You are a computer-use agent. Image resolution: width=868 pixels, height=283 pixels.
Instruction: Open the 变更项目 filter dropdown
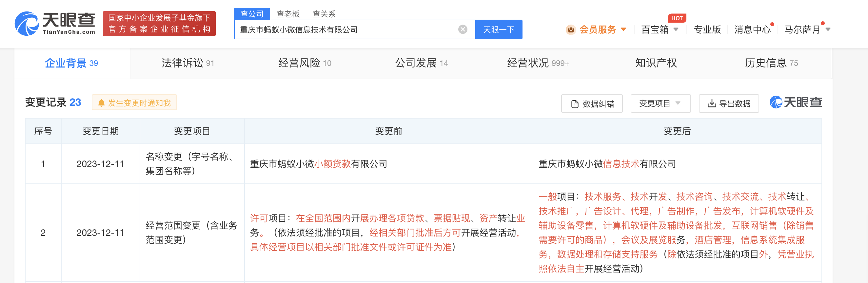tap(661, 103)
